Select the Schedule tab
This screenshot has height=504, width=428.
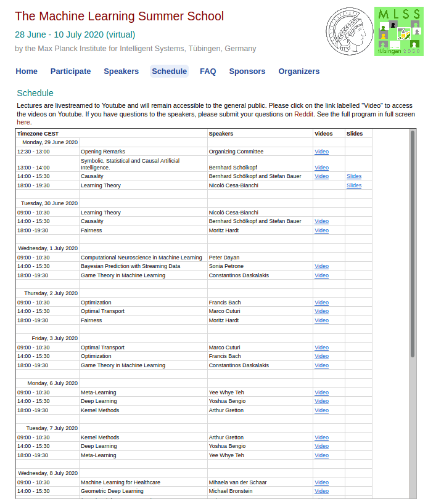(169, 71)
